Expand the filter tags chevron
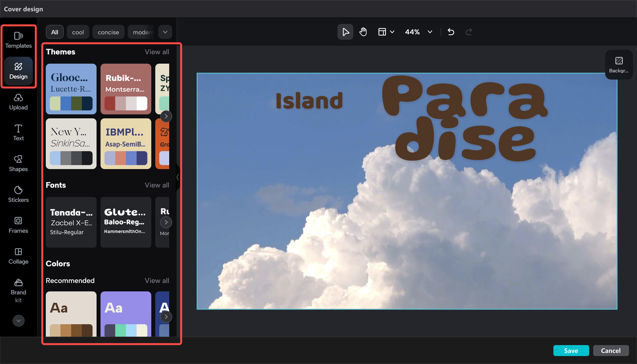Image resolution: width=637 pixels, height=364 pixels. 165,31
